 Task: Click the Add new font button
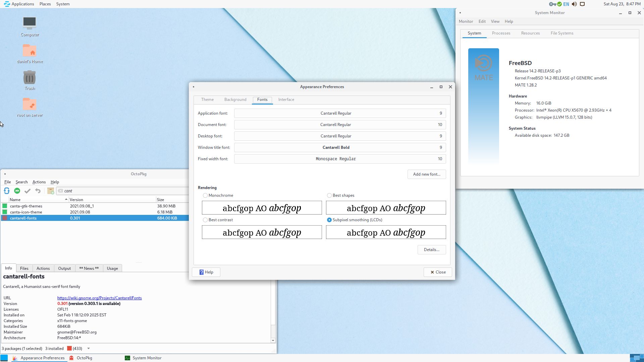(426, 174)
